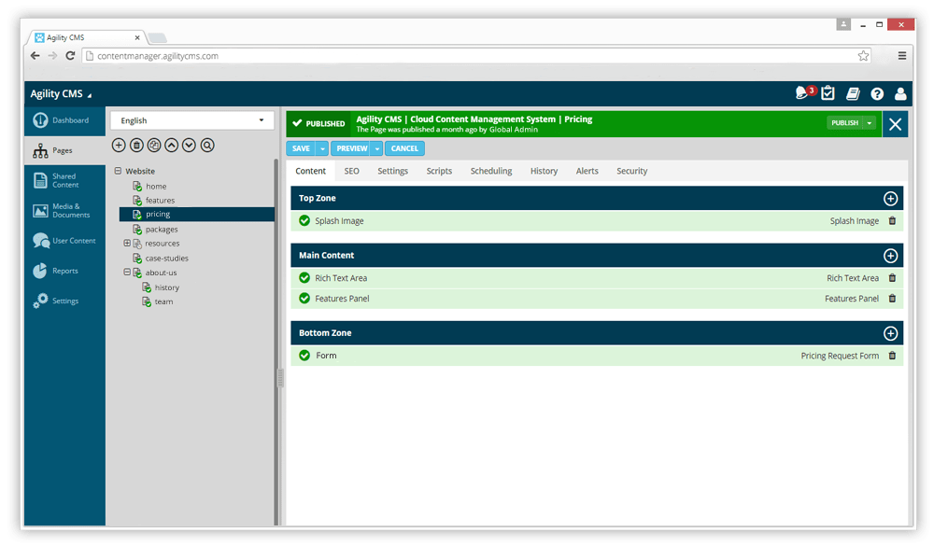Switch to the SEO tab
Viewport: 934px width, 560px height.
pyautogui.click(x=351, y=171)
